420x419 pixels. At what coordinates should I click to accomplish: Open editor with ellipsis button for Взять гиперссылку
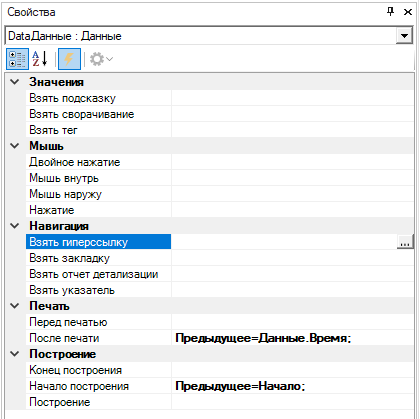pyautogui.click(x=405, y=242)
